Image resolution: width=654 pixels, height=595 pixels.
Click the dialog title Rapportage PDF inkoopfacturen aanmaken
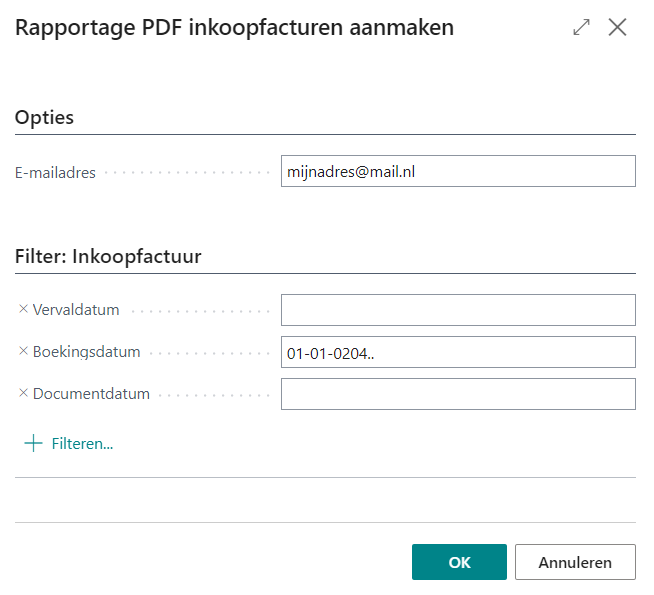pos(234,28)
